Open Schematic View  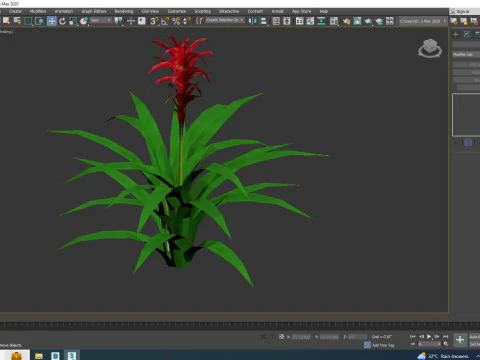pos(321,21)
